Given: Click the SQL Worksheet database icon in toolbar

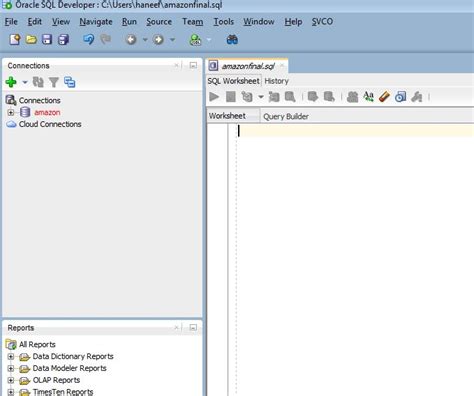Looking at the screenshot, I should click(196, 40).
